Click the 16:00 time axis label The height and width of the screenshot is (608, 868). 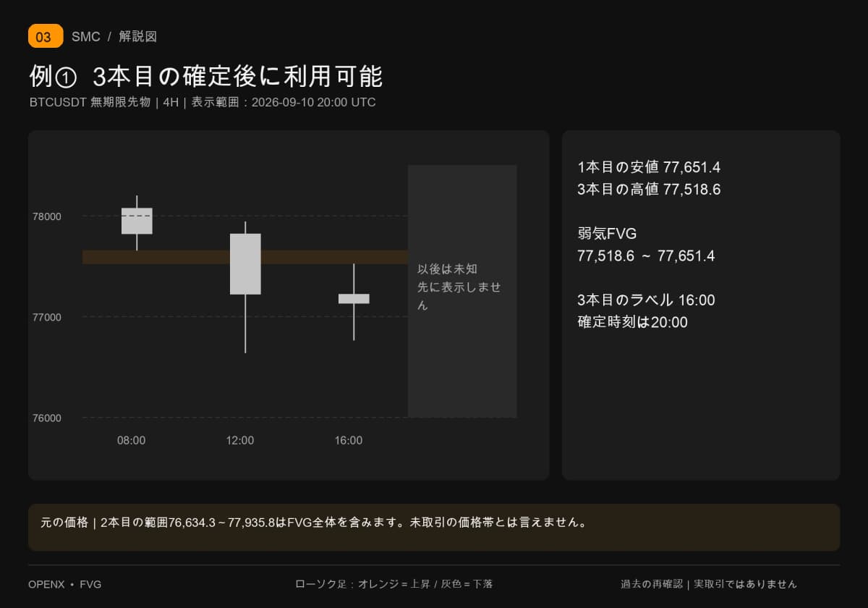point(349,440)
